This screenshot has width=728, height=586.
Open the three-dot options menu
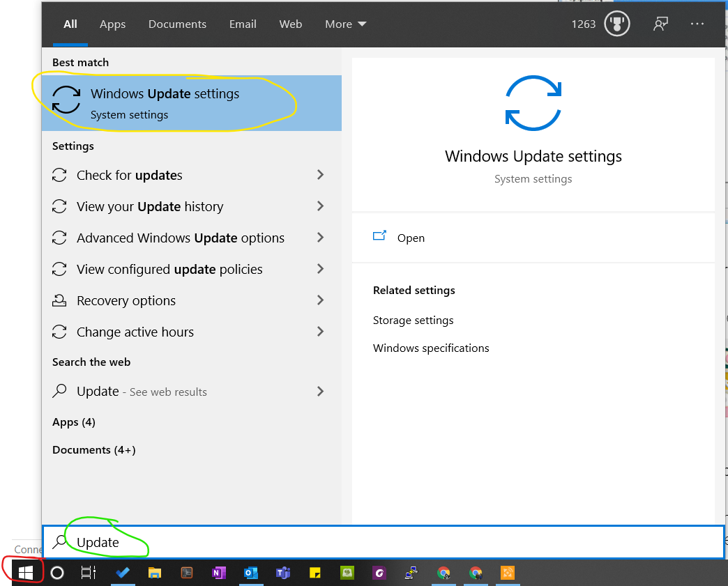(697, 24)
